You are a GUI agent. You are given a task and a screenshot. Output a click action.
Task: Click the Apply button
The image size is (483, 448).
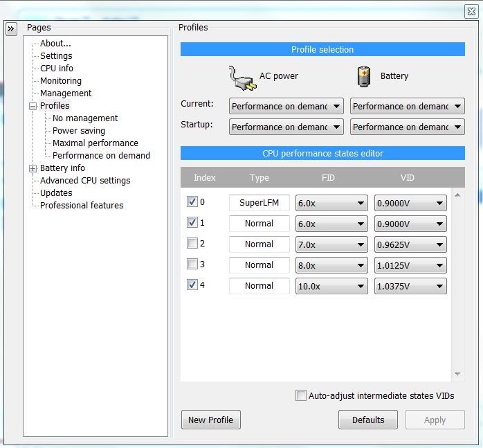[435, 420]
